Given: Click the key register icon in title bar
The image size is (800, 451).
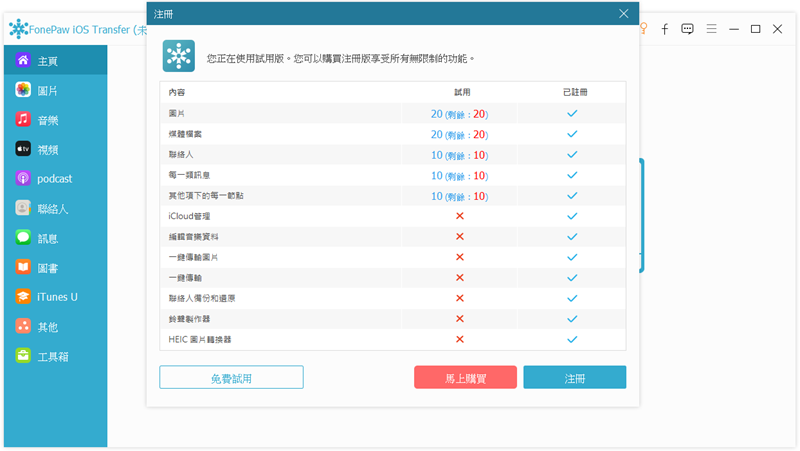Looking at the screenshot, I should point(644,29).
